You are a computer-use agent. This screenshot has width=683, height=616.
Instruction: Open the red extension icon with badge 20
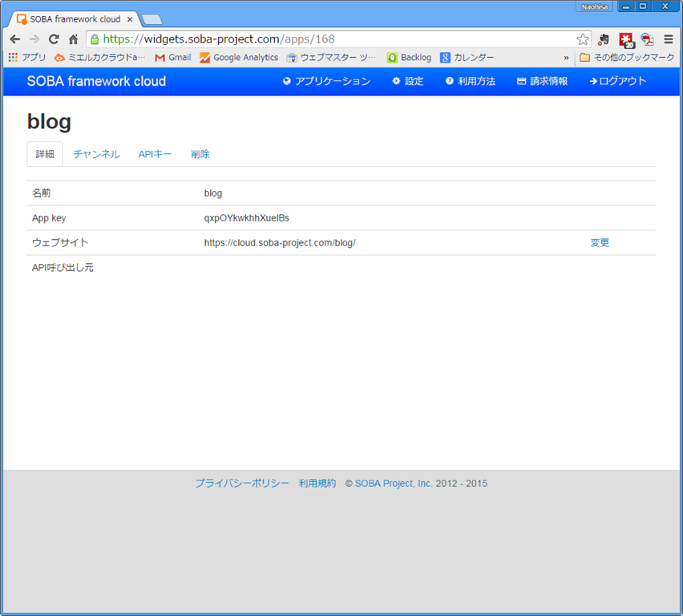point(626,39)
